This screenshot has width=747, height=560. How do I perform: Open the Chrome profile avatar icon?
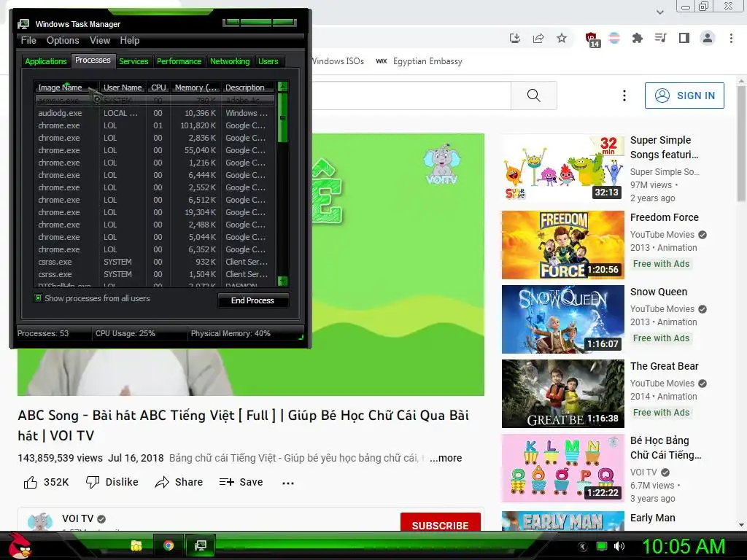[x=708, y=38]
